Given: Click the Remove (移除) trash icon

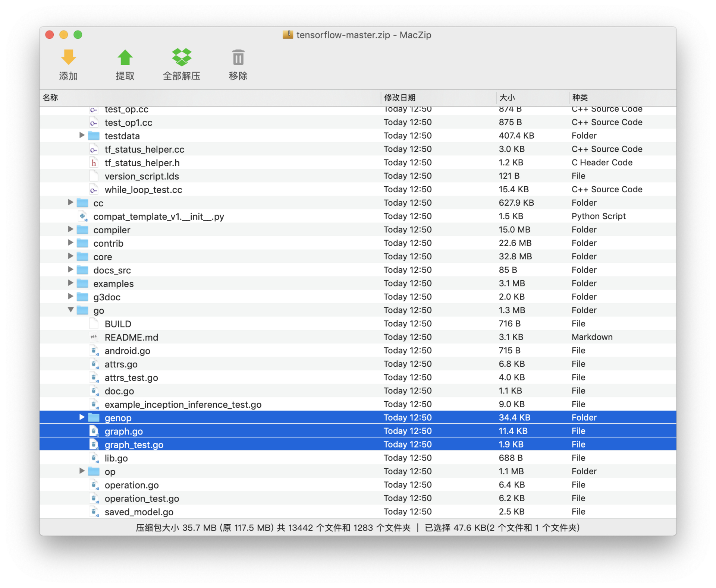Looking at the screenshot, I should [x=238, y=58].
